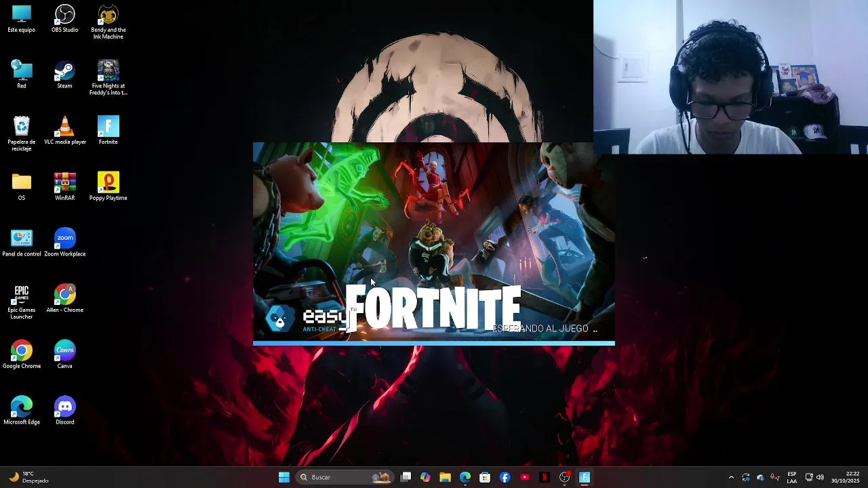Open the sync tray icon
The image size is (868, 488).
pos(746,477)
